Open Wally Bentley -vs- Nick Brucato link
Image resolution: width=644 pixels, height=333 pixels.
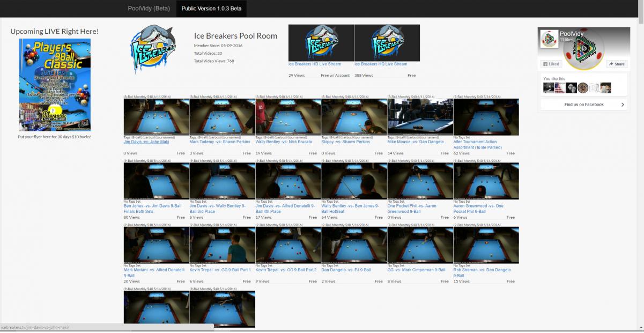[x=283, y=142]
